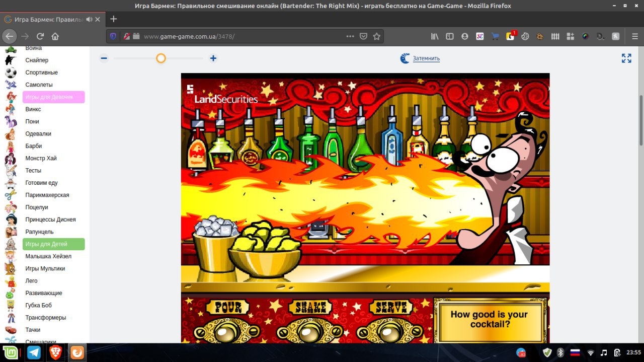Open Firefox hamburger menu
Screen dimensions: 644x362
click(635, 36)
